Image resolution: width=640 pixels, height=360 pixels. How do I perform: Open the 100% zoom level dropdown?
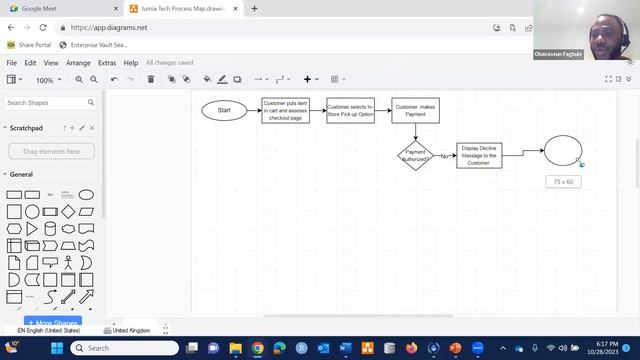49,80
